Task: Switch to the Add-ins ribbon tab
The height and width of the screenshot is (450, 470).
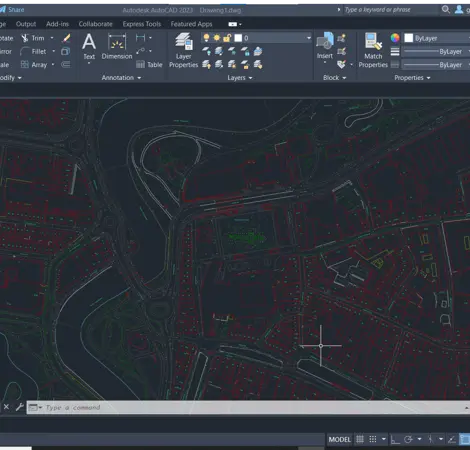Action: tap(57, 24)
